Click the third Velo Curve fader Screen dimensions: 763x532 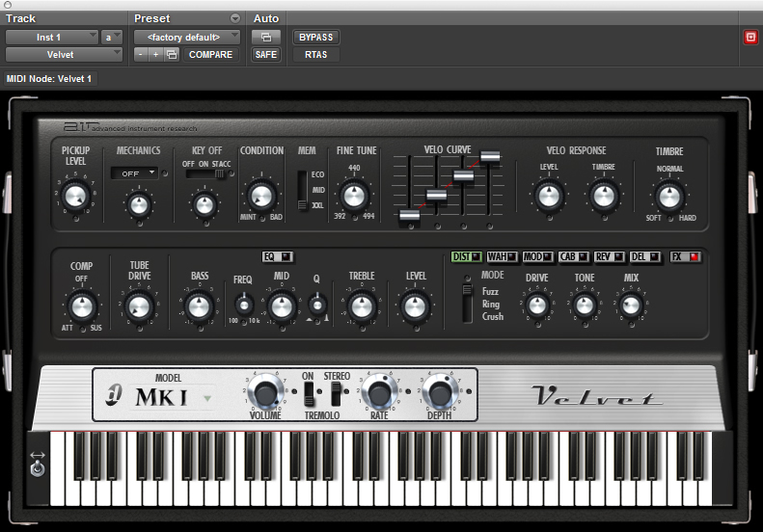(463, 175)
